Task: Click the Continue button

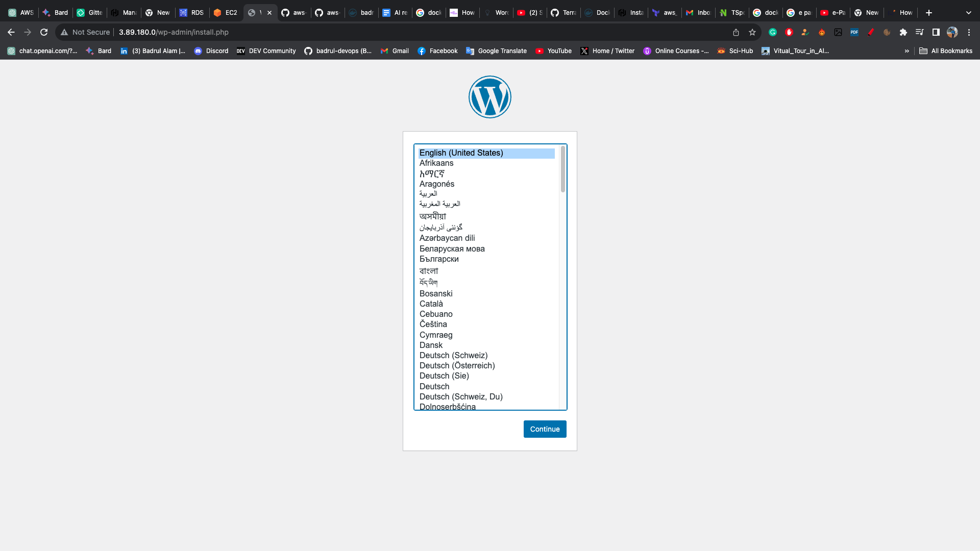Action: click(x=545, y=429)
